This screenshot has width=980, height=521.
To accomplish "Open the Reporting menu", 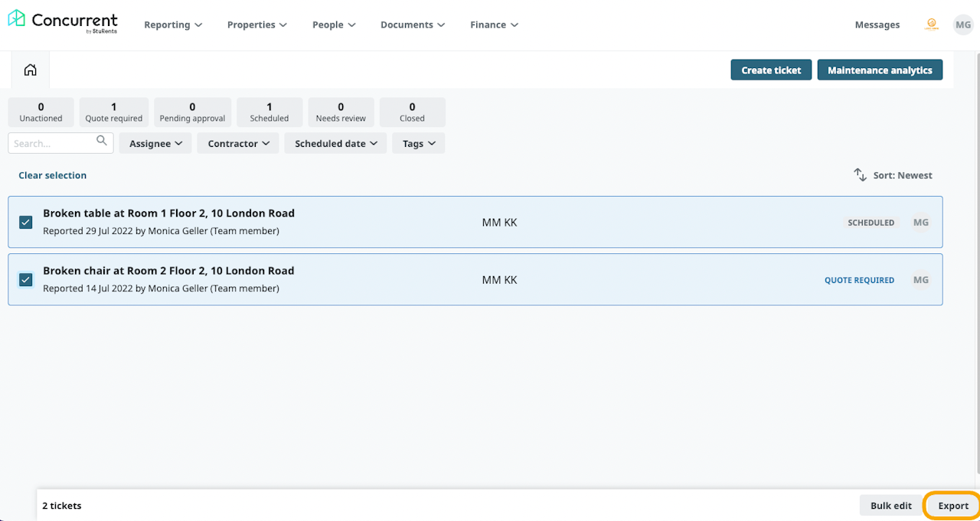I will [173, 24].
